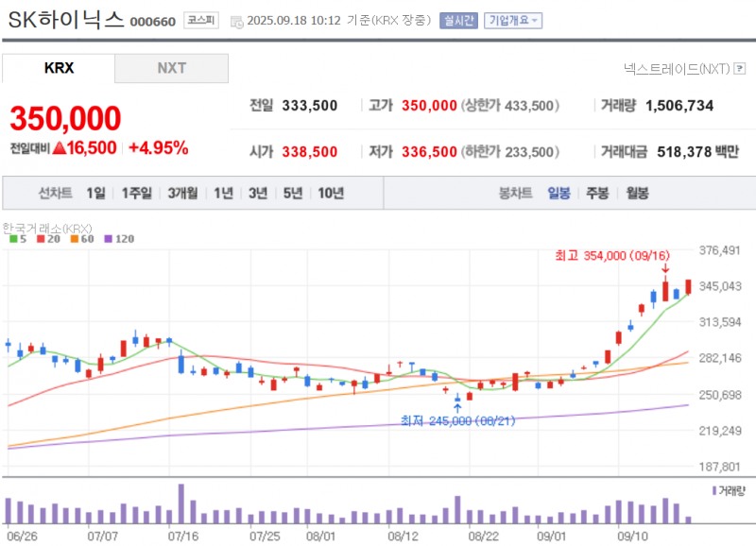Click the green 5-day moving average legend marker
The height and width of the screenshot is (546, 756).
(15, 239)
